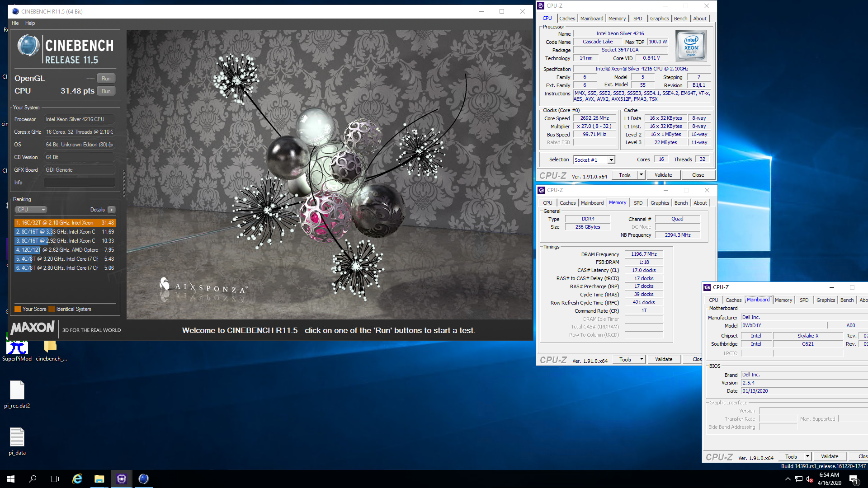Click the orange Your Score legend swatch
Viewport: 868px width, 488px height.
pyautogui.click(x=18, y=309)
